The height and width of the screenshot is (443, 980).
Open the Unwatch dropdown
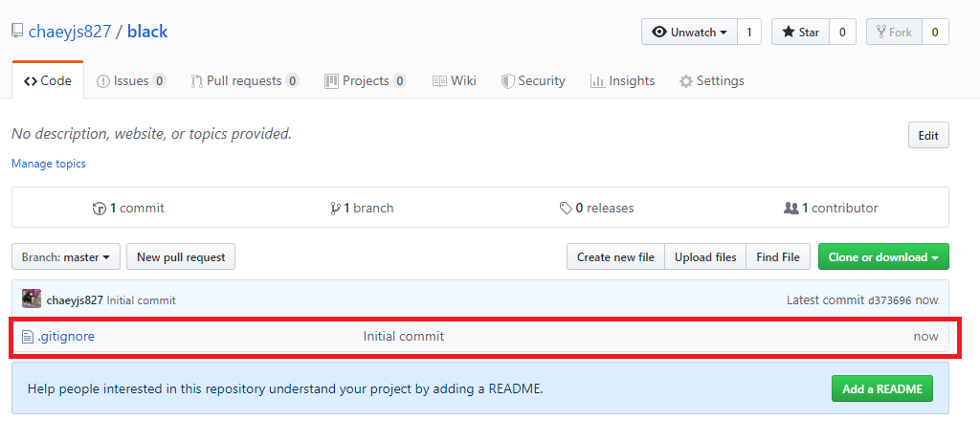coord(689,32)
